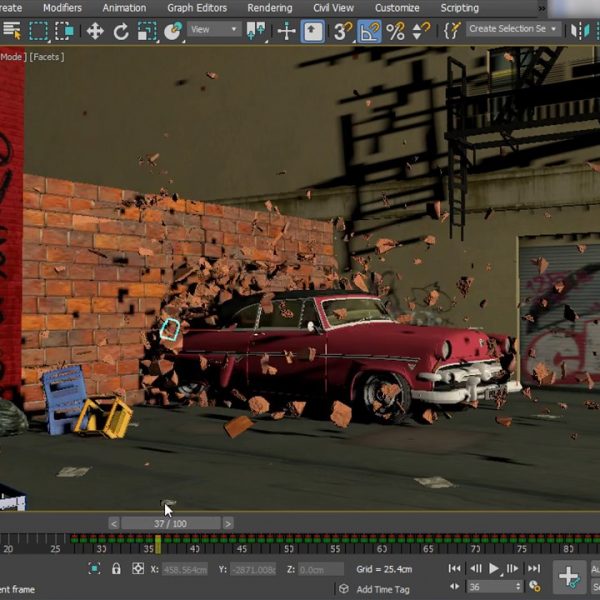Choose the Rectangular Selection Region icon
Viewport: 600px width, 600px height.
(x=39, y=31)
